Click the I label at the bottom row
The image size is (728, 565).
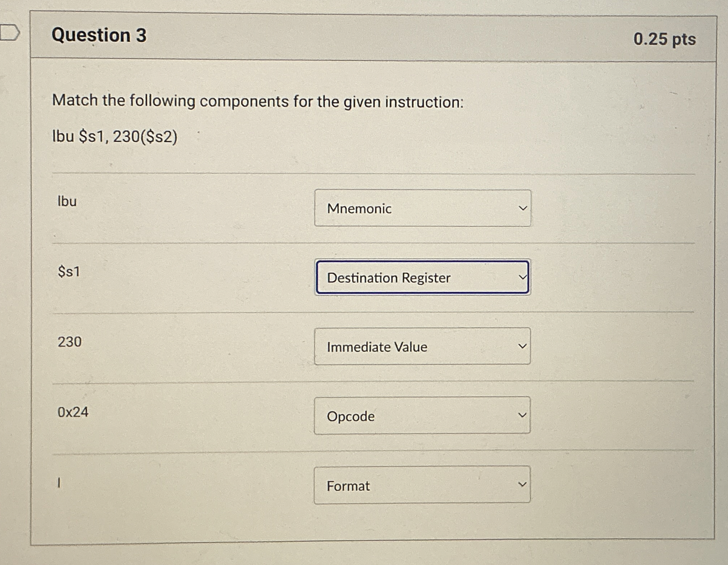[x=59, y=482]
